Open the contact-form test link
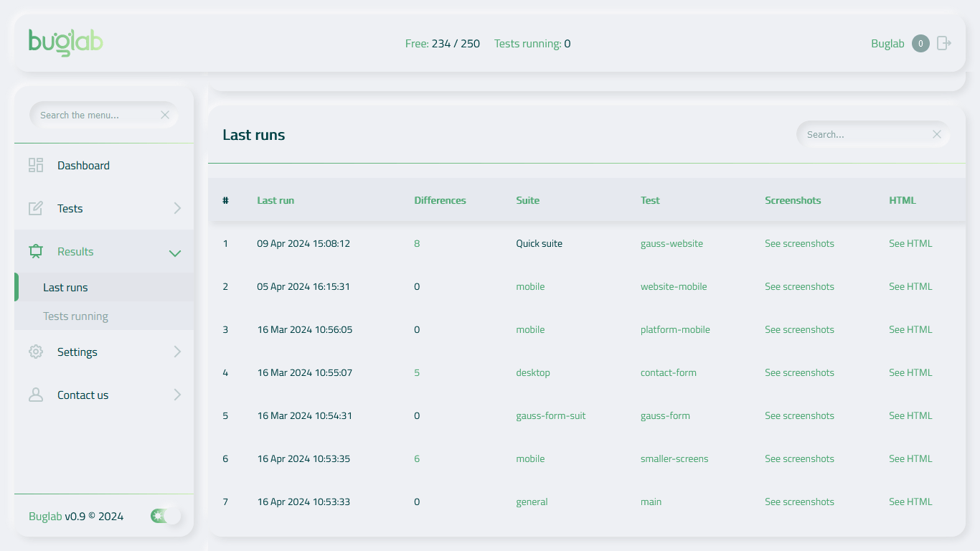The width and height of the screenshot is (980, 551). pyautogui.click(x=669, y=372)
